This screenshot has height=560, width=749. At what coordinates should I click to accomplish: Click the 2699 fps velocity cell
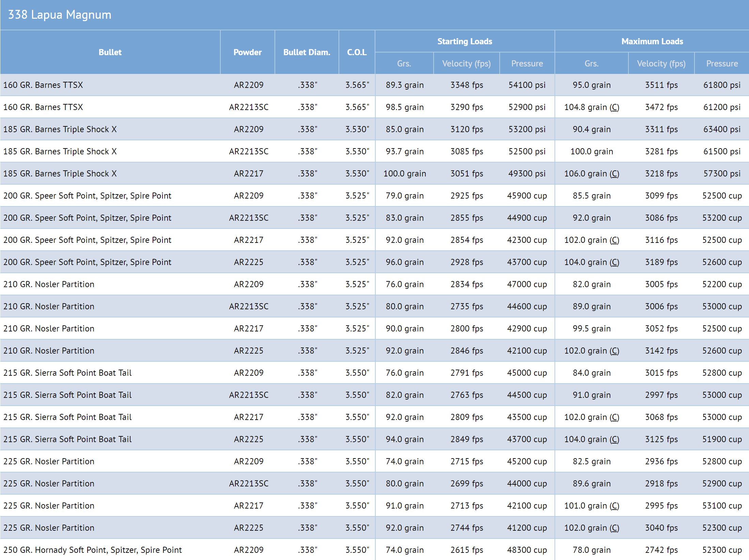point(467,483)
